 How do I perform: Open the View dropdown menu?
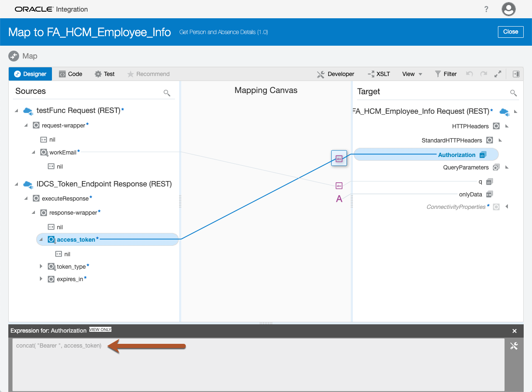pyautogui.click(x=412, y=74)
